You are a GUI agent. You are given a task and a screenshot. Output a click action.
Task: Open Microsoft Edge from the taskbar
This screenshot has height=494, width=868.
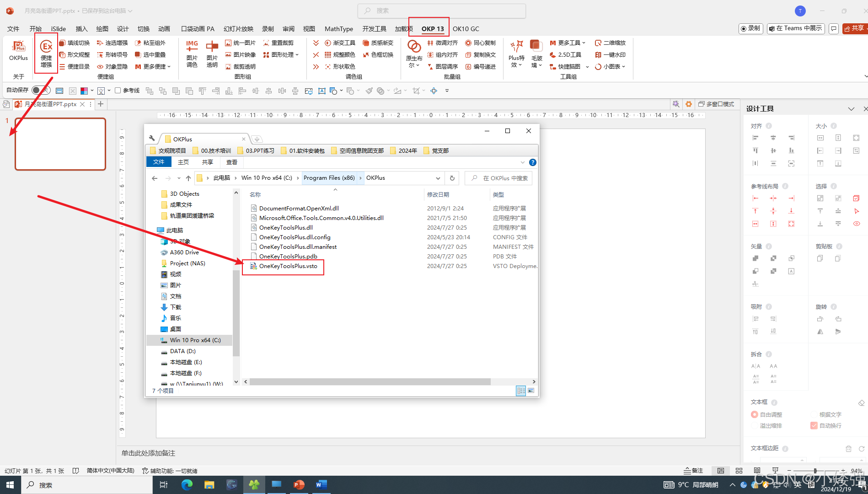coord(187,485)
